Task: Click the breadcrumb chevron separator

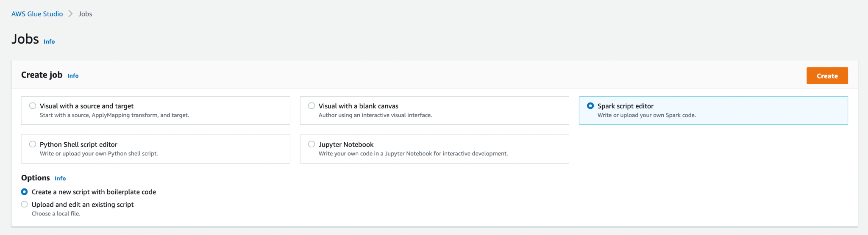Action: 70,14
